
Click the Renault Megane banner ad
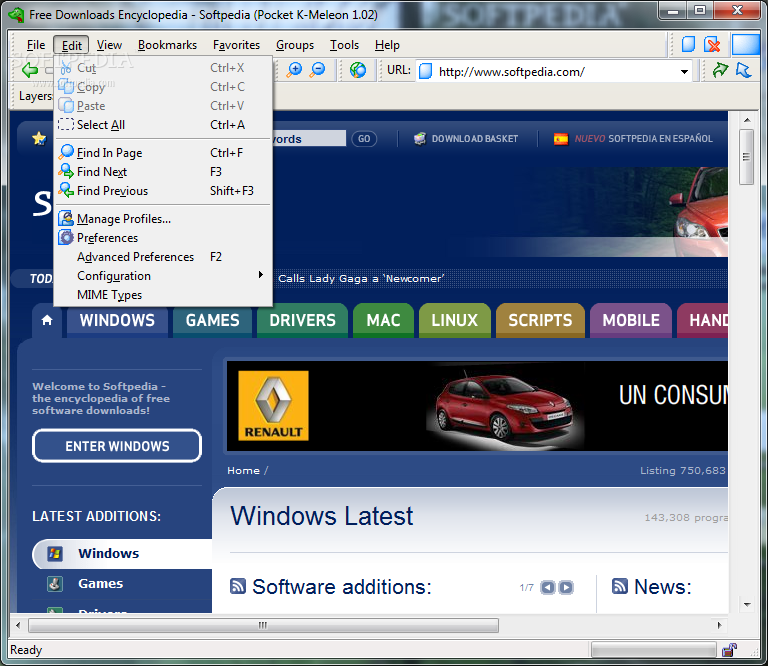pos(477,406)
